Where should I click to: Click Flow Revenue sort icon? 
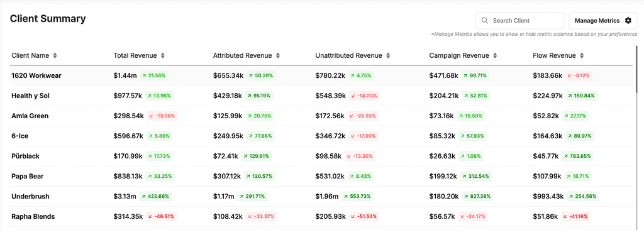pyautogui.click(x=582, y=55)
